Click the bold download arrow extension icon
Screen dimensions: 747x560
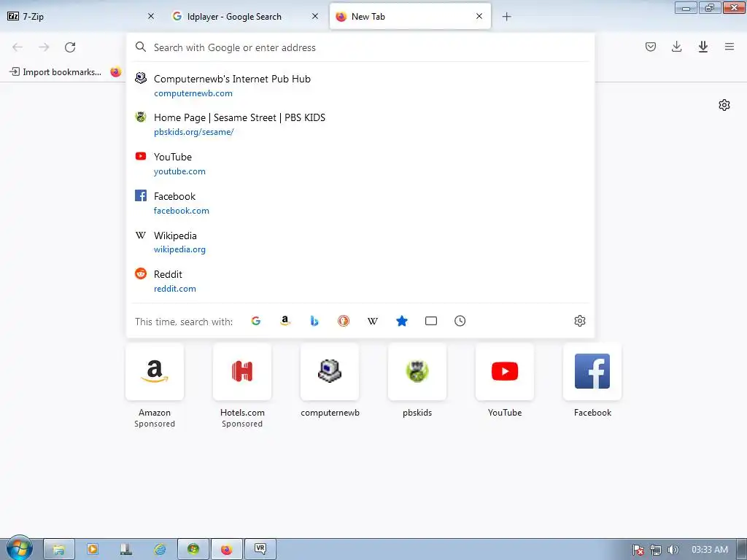[x=703, y=47]
